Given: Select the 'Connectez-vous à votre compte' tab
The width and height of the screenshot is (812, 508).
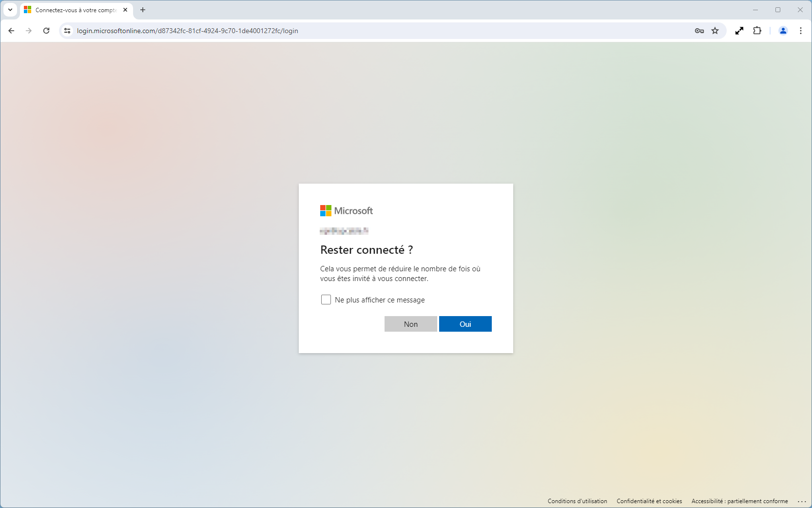Looking at the screenshot, I should tap(77, 10).
